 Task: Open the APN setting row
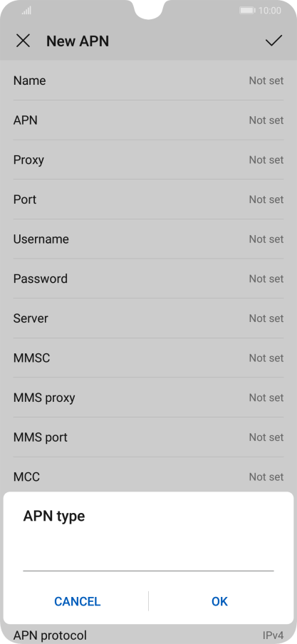coord(148,120)
